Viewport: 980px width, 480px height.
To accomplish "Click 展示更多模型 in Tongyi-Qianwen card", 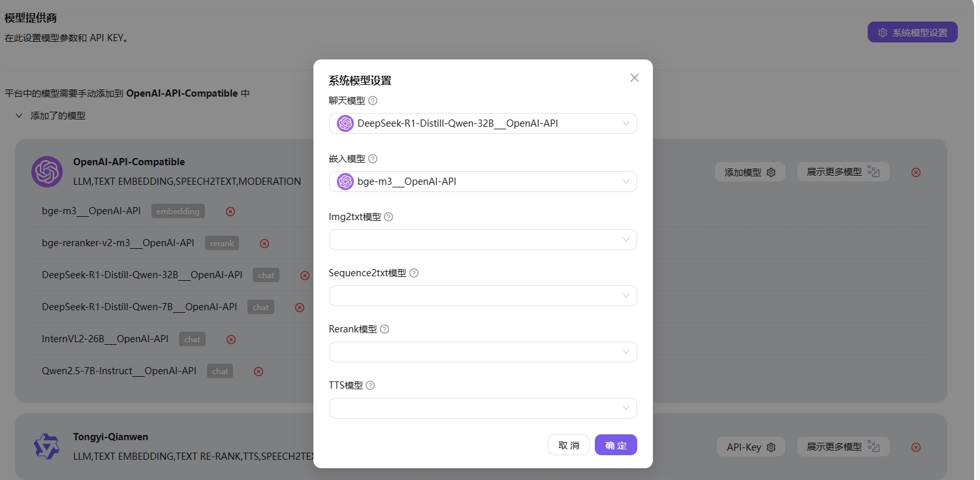I will tap(844, 447).
